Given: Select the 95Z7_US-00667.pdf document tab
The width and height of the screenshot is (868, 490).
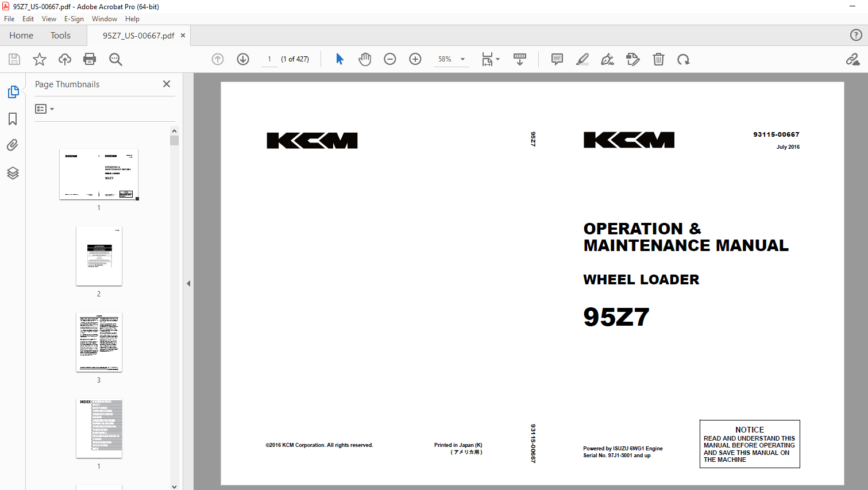Looking at the screenshot, I should 138,35.
